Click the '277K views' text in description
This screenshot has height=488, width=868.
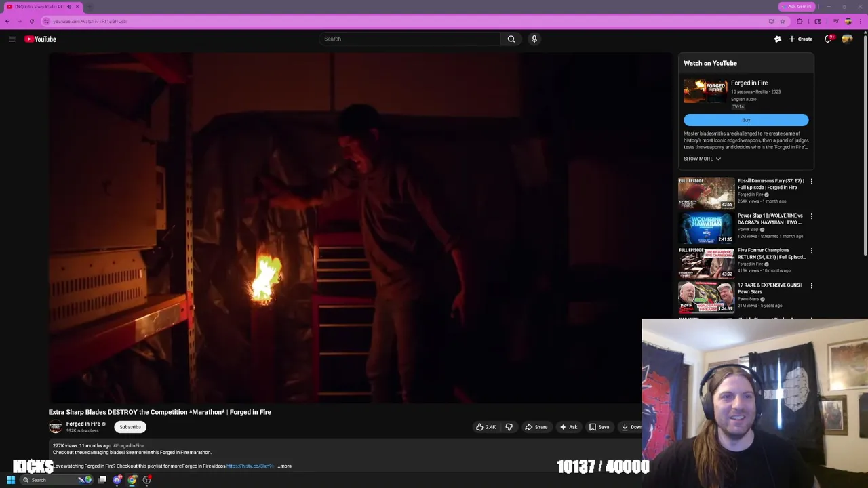(64, 446)
